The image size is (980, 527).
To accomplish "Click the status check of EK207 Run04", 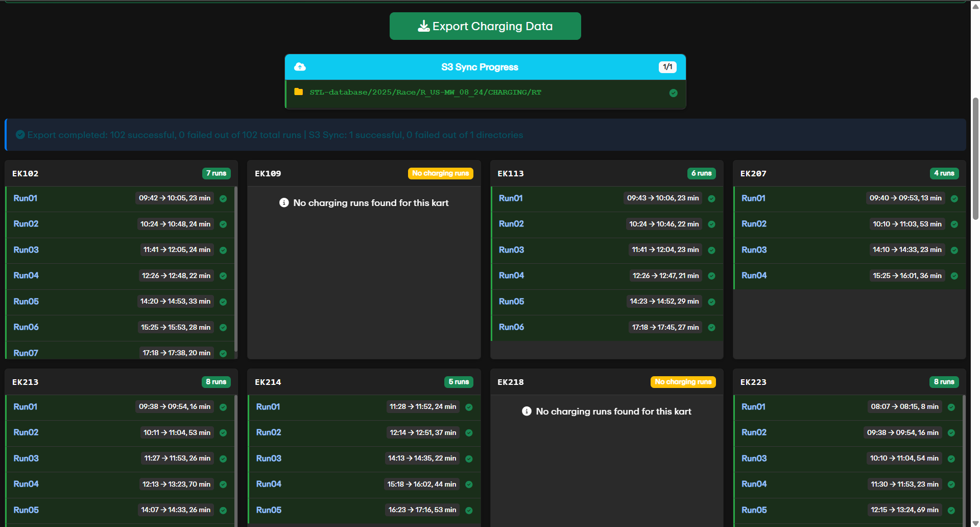I will [954, 276].
